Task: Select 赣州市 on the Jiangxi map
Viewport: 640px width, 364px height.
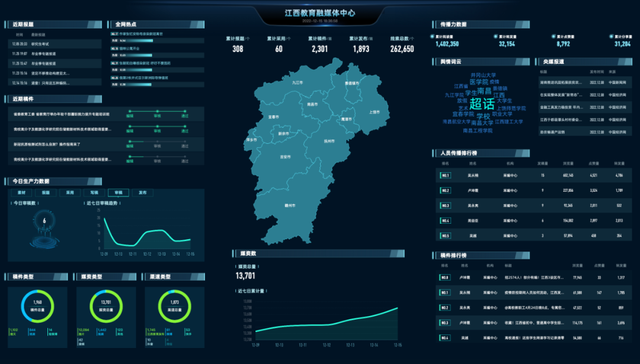Action: coord(290,205)
